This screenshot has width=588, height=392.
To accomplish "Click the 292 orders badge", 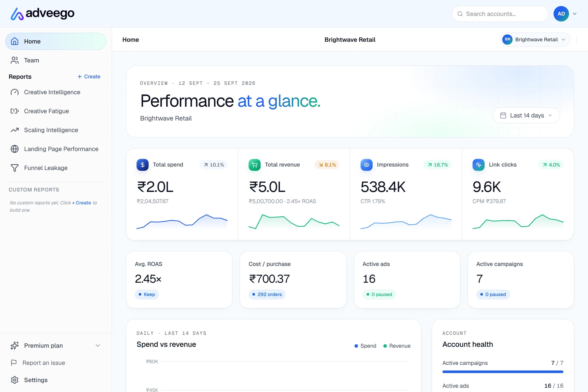I will [267, 294].
